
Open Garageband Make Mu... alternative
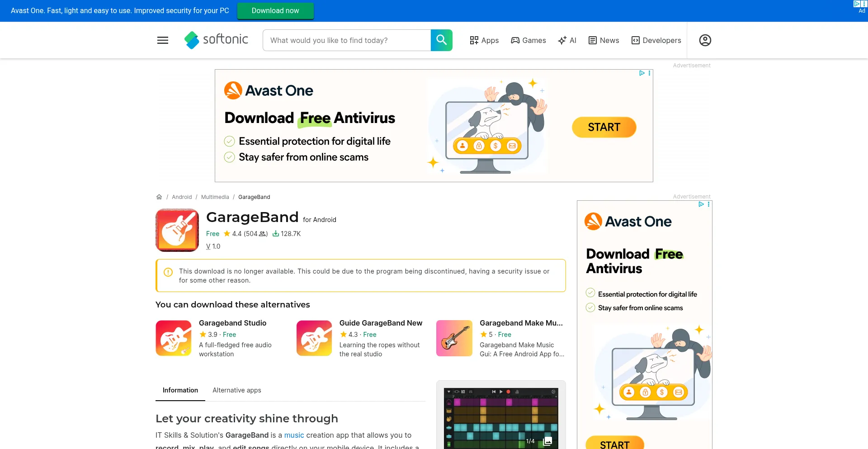click(521, 323)
